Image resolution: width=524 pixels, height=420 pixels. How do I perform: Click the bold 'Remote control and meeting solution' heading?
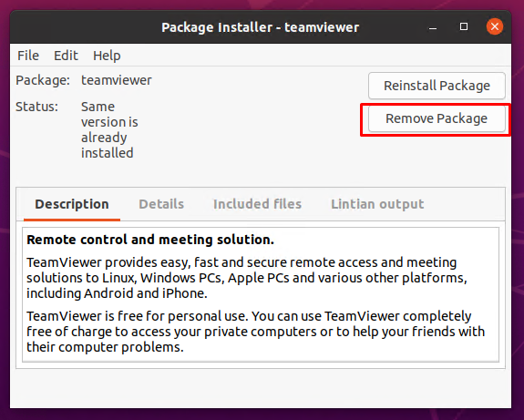[150, 240]
